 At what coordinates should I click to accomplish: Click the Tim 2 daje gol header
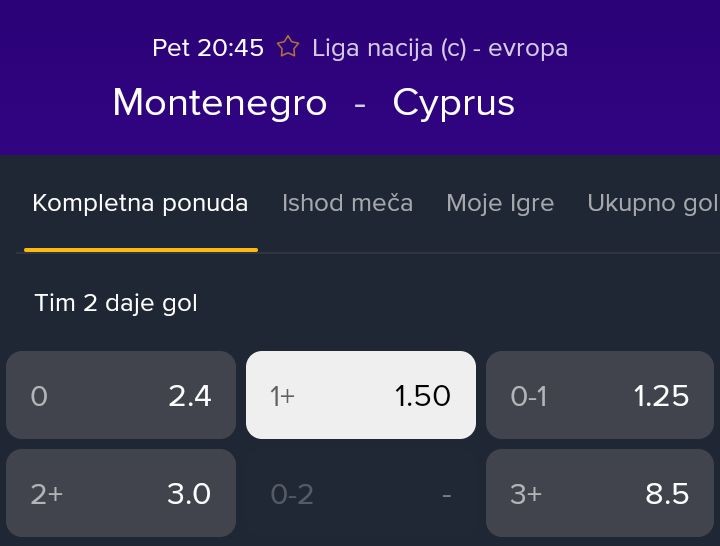(x=116, y=303)
